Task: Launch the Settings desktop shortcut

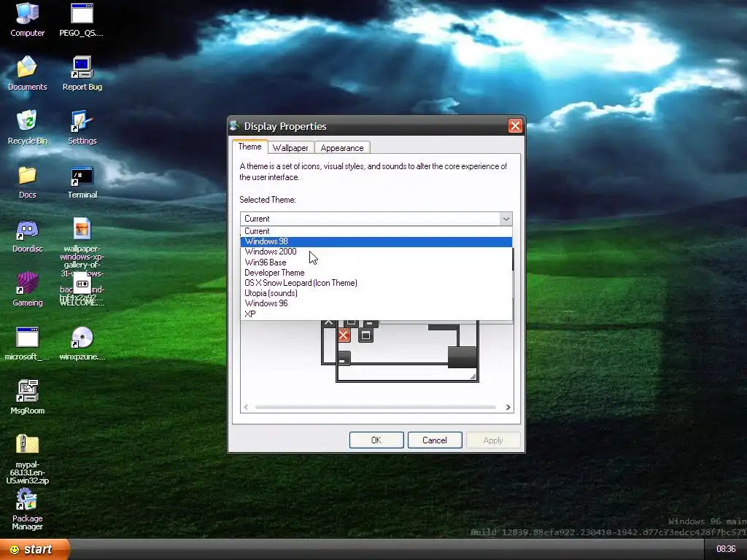Action: (x=82, y=127)
